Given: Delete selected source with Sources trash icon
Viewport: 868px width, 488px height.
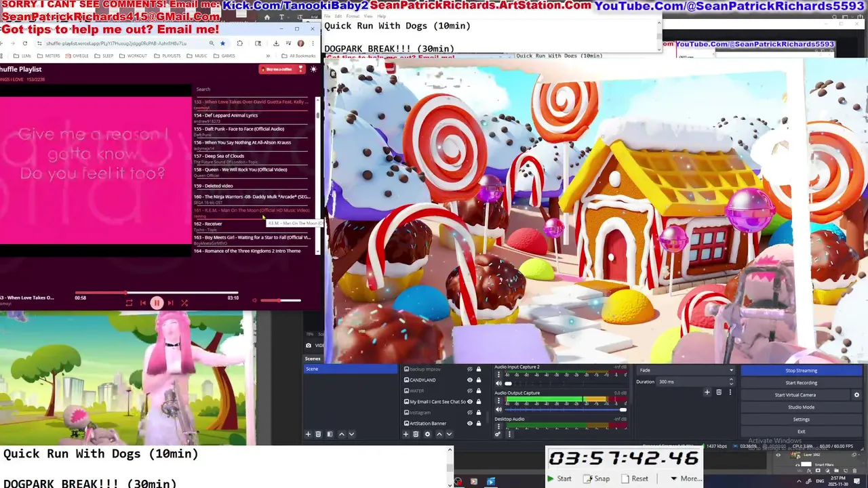Looking at the screenshot, I should coord(416,434).
